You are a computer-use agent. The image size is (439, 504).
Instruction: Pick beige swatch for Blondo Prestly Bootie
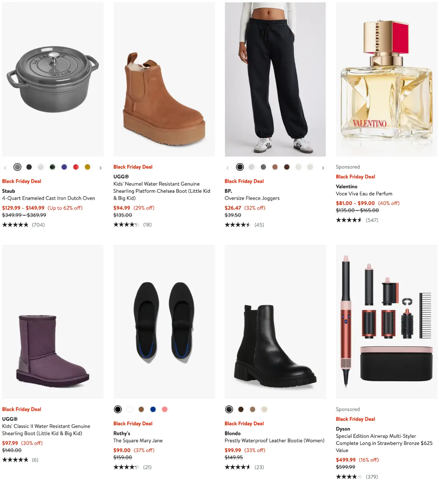[x=264, y=409]
